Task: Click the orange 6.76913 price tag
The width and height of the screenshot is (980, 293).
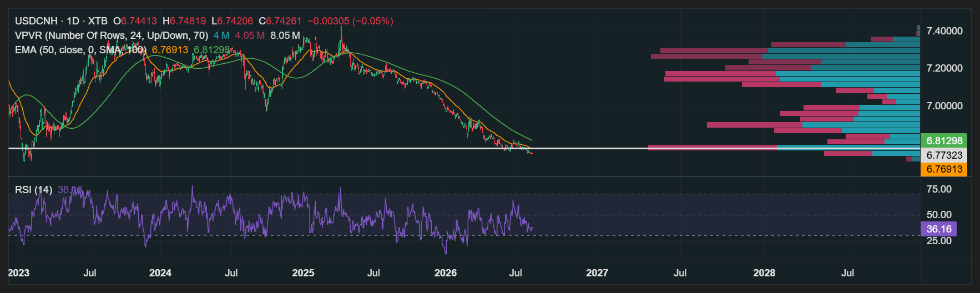Action: [x=944, y=169]
